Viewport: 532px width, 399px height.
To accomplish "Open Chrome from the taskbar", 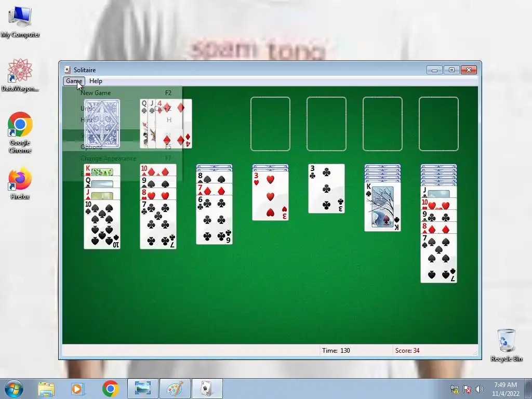I will (x=110, y=389).
